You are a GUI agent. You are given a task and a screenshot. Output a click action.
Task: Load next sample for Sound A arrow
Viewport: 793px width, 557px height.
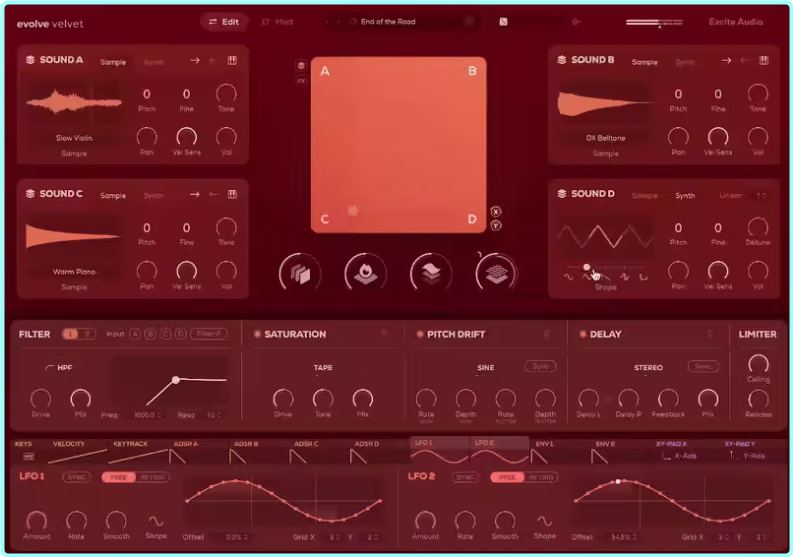(195, 60)
